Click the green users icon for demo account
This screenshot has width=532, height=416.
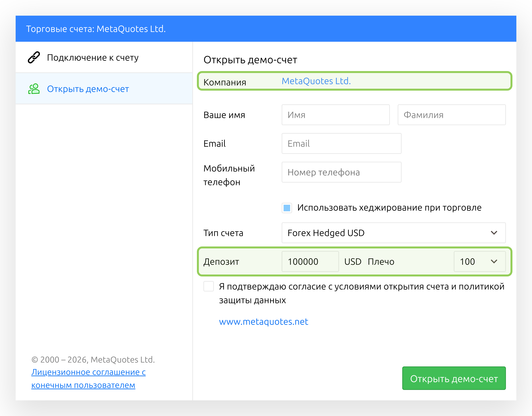click(x=34, y=89)
